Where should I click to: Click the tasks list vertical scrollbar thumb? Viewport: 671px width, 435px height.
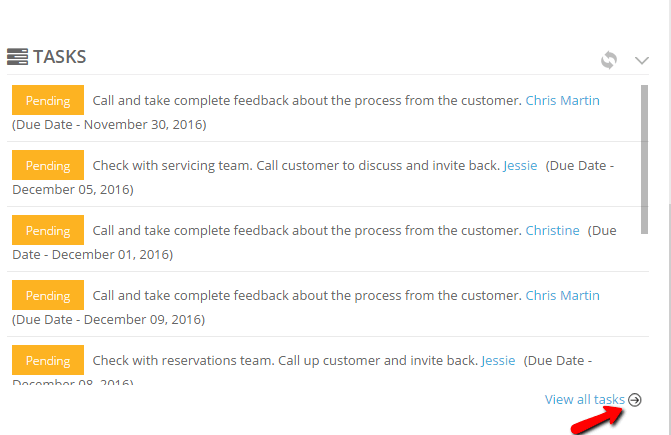pos(644,160)
